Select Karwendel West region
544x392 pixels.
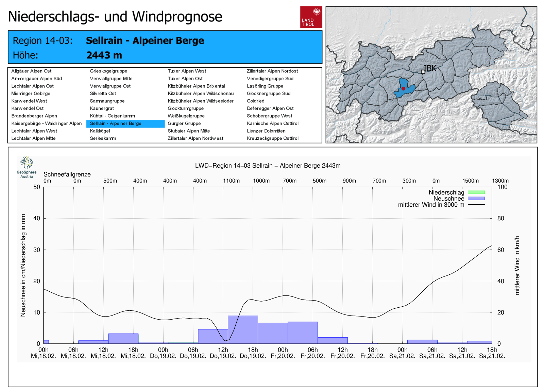pos(29,101)
